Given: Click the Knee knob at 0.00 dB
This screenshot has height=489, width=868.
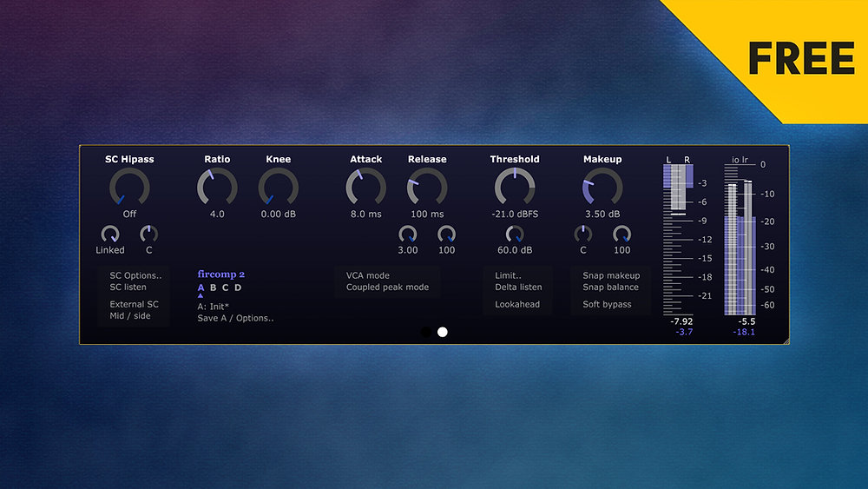Looking at the screenshot, I should point(279,188).
